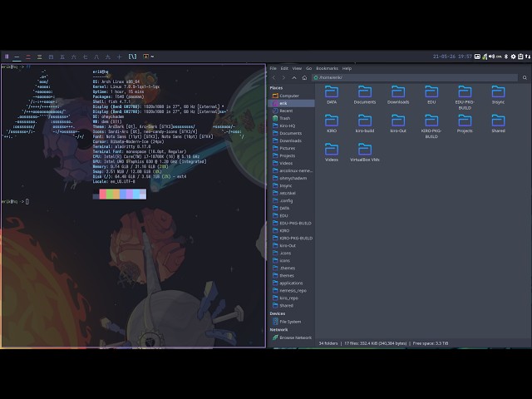This screenshot has width=532, height=399.
Task: Click the Thunar status bar folder count
Action: coord(328,343)
